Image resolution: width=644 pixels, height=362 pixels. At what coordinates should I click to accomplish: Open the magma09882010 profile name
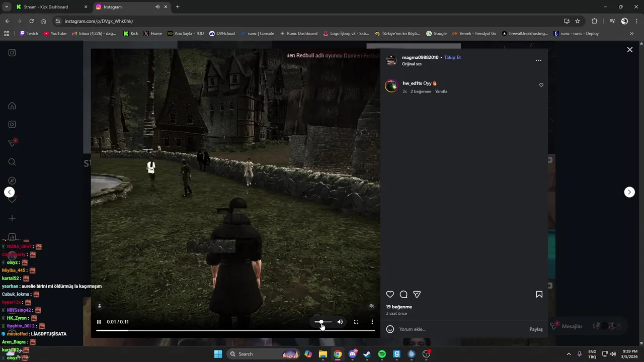click(420, 57)
